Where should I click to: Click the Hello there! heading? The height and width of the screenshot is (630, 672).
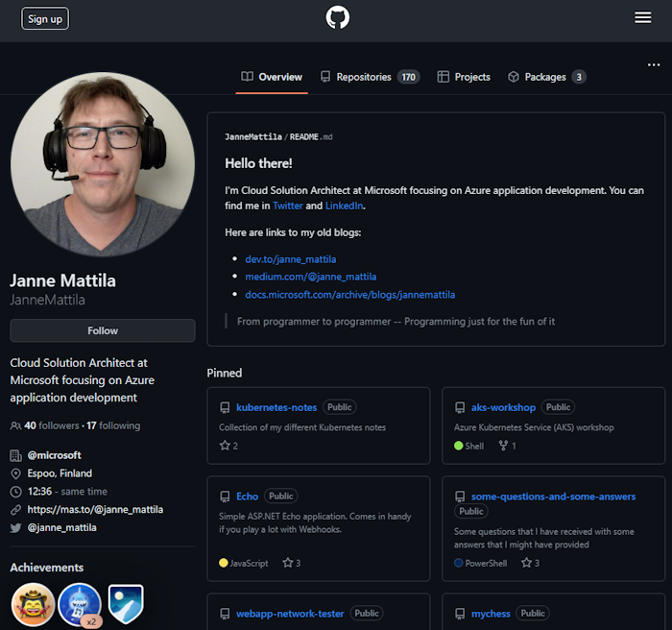258,163
